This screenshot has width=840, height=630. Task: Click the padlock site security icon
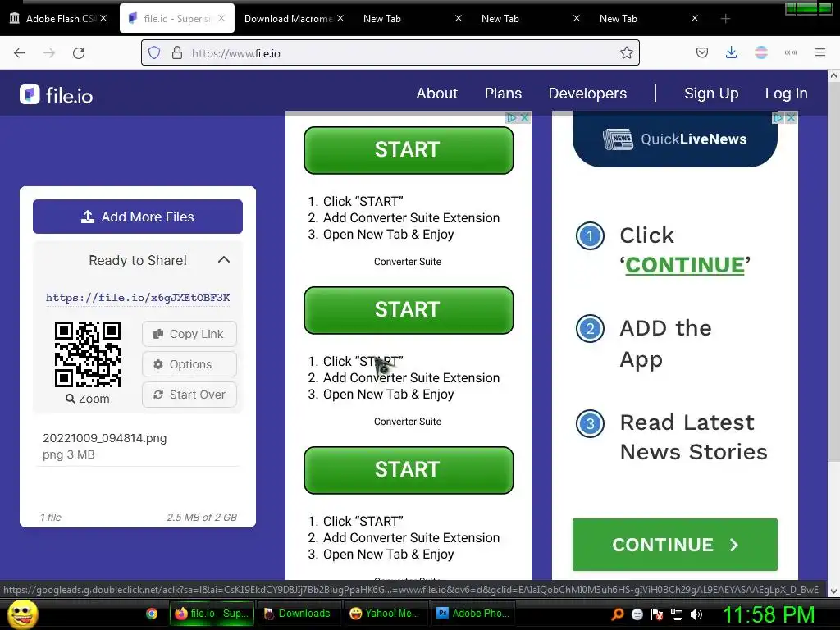tap(177, 53)
